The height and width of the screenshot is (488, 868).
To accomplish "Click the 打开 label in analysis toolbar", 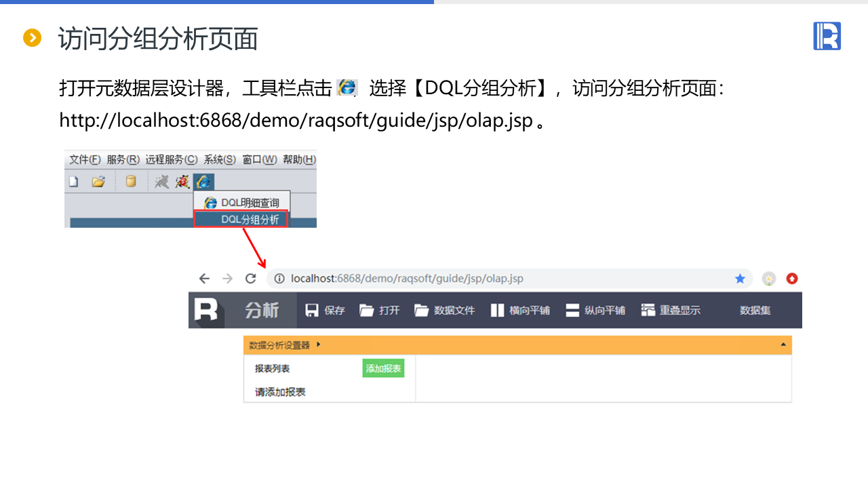I will tap(389, 310).
